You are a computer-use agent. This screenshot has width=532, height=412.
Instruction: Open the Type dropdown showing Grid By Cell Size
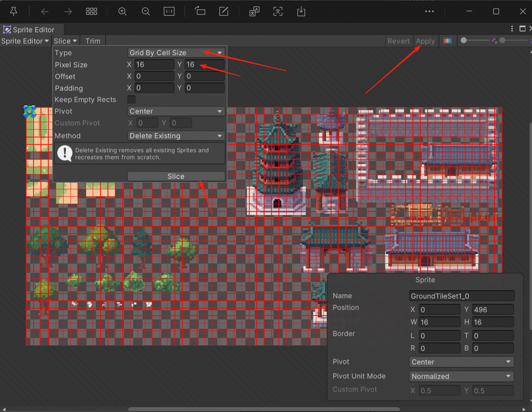click(176, 53)
